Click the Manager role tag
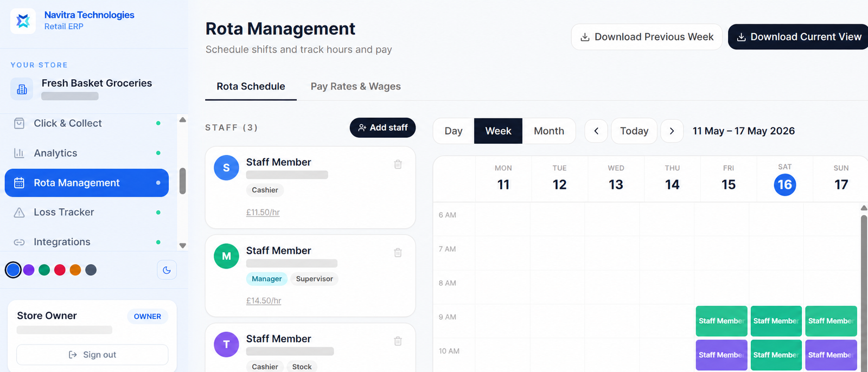The height and width of the screenshot is (372, 868). click(x=267, y=279)
